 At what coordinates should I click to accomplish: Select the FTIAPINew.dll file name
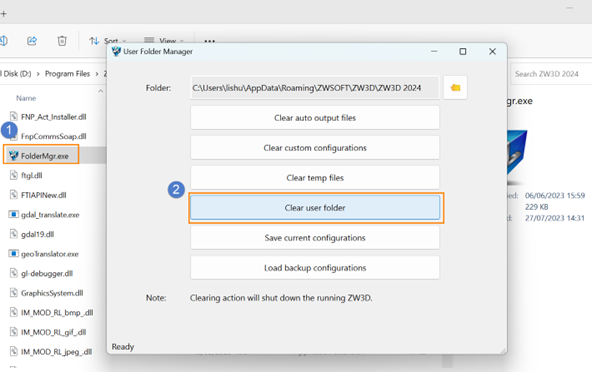(44, 195)
